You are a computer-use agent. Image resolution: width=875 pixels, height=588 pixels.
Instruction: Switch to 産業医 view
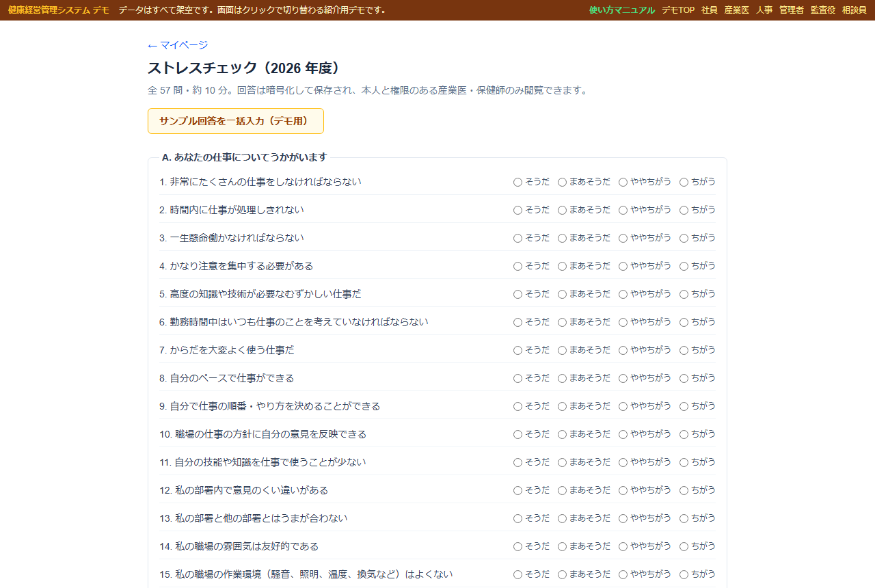pos(736,10)
